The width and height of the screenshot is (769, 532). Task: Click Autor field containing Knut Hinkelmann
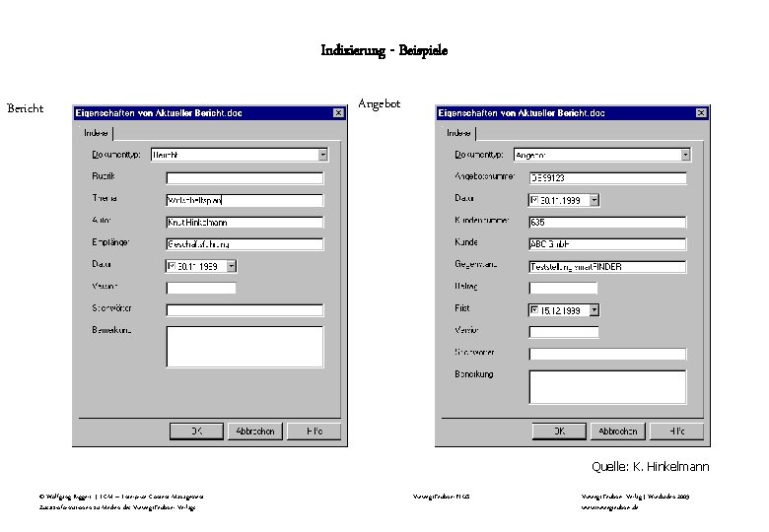pos(245,222)
